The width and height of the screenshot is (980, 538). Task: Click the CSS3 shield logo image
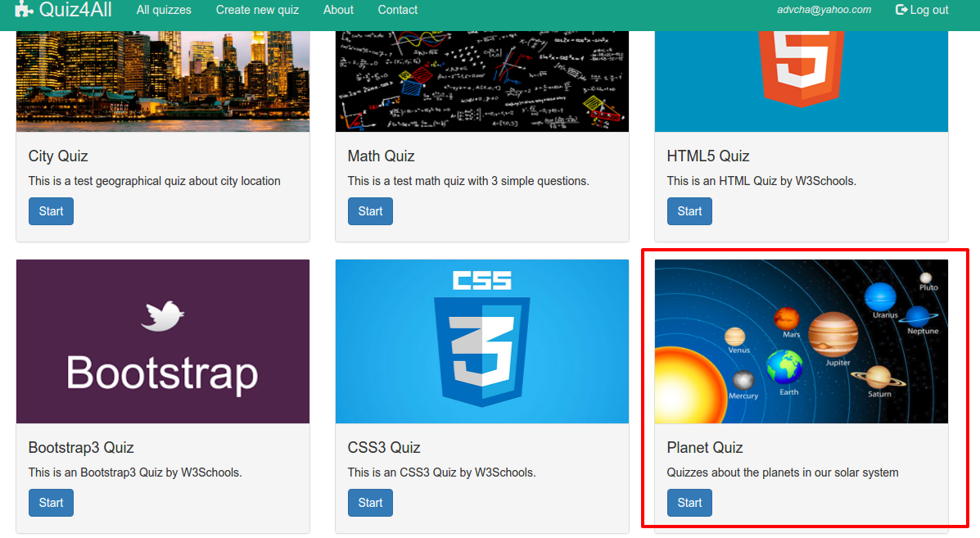click(481, 341)
